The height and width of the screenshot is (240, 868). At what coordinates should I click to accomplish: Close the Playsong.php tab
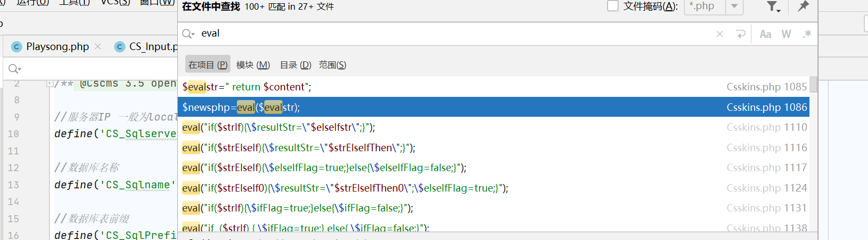(98, 46)
